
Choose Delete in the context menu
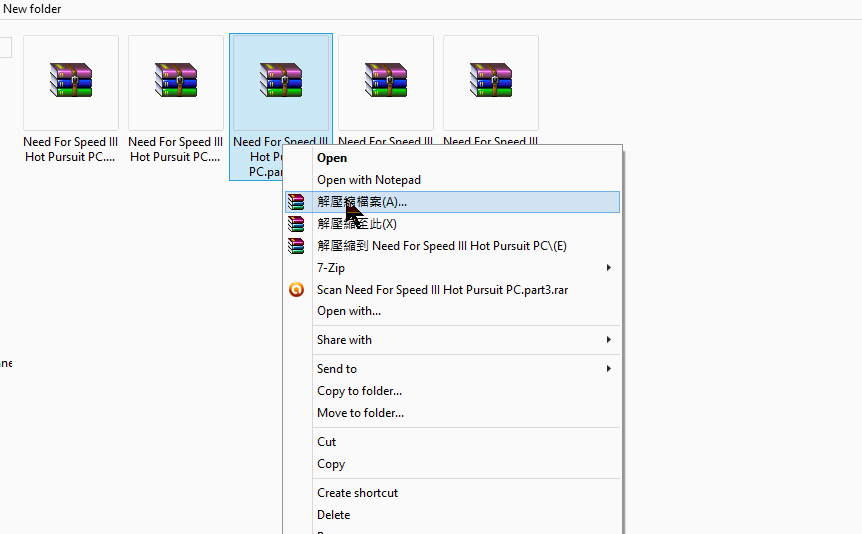pos(334,515)
